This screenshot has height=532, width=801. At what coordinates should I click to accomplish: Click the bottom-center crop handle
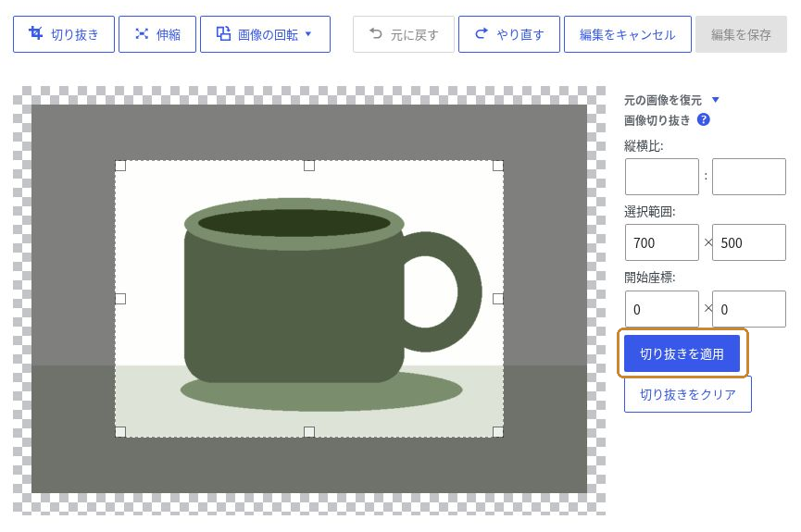pyautogui.click(x=309, y=432)
